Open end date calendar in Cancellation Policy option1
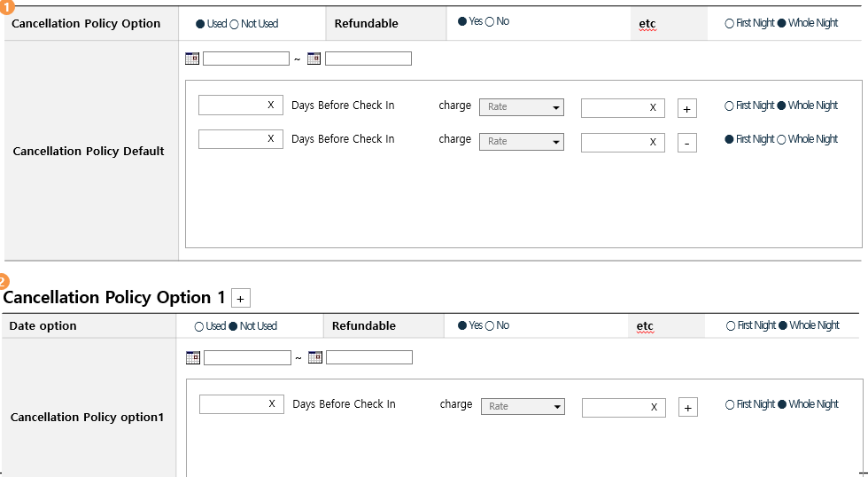Image resolution: width=868 pixels, height=477 pixels. coord(315,357)
